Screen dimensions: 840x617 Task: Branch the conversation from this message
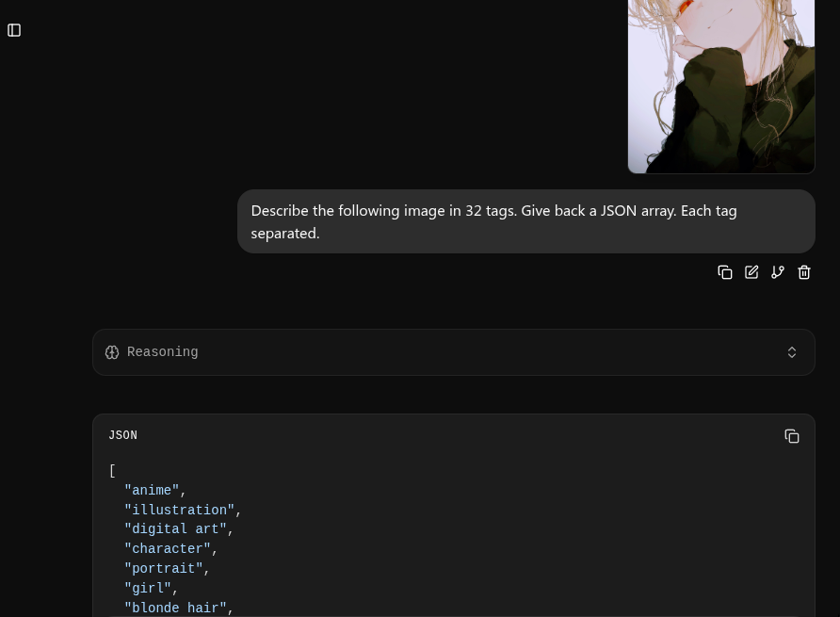(x=778, y=272)
